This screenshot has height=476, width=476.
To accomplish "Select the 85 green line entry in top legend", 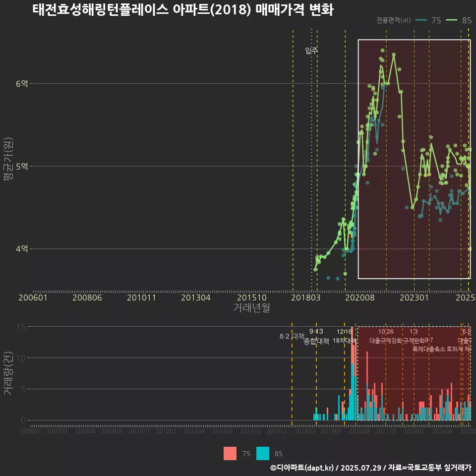I will coord(459,20).
